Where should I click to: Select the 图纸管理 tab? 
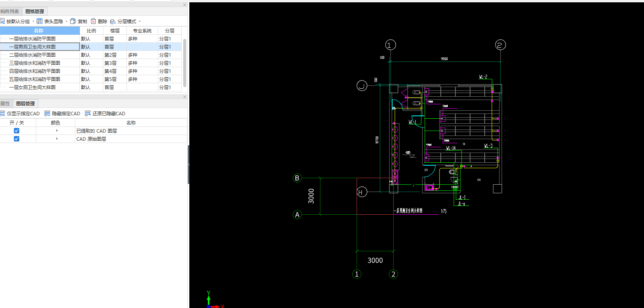(35, 12)
